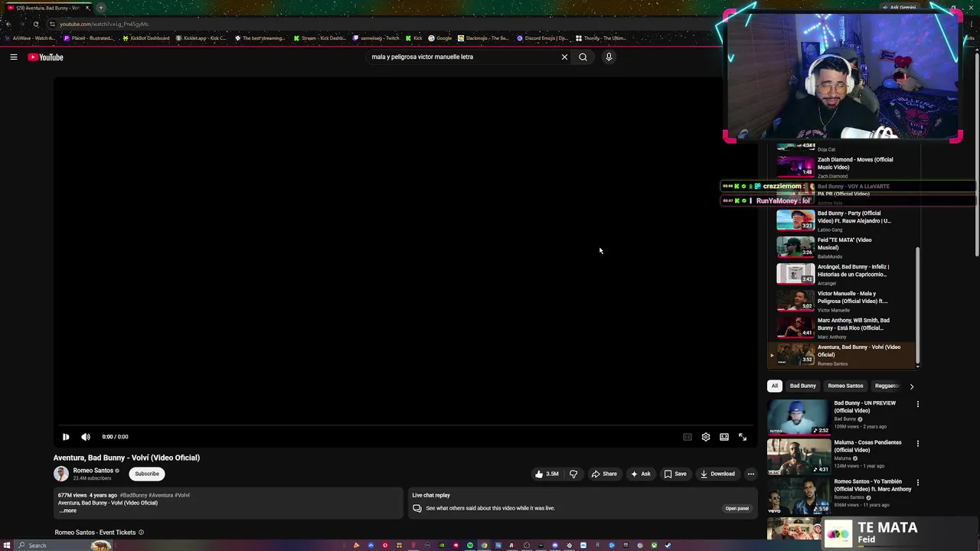Toggle subtitles closed captions button
Viewport: 980px width, 551px height.
688,437
